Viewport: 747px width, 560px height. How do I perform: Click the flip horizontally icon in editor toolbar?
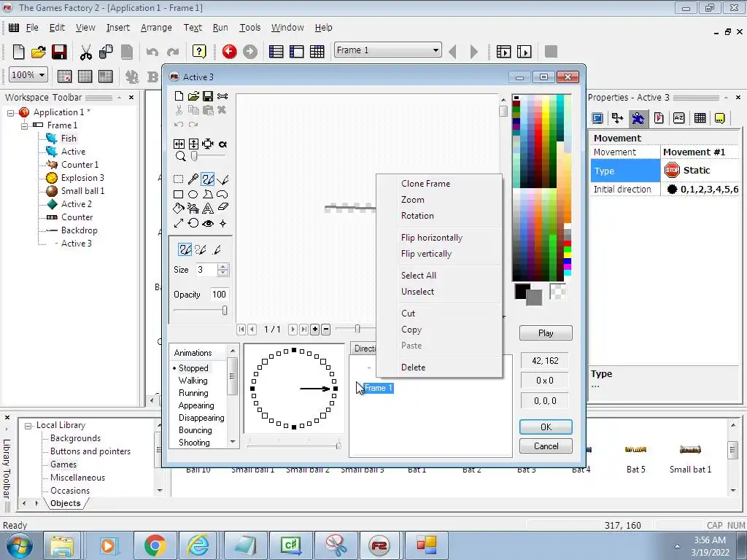click(179, 144)
